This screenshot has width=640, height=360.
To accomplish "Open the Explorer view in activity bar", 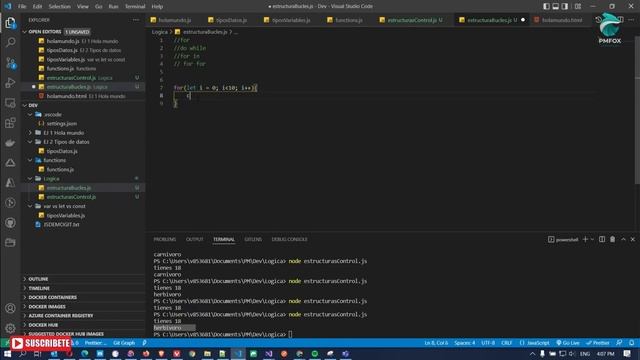I will point(10,23).
